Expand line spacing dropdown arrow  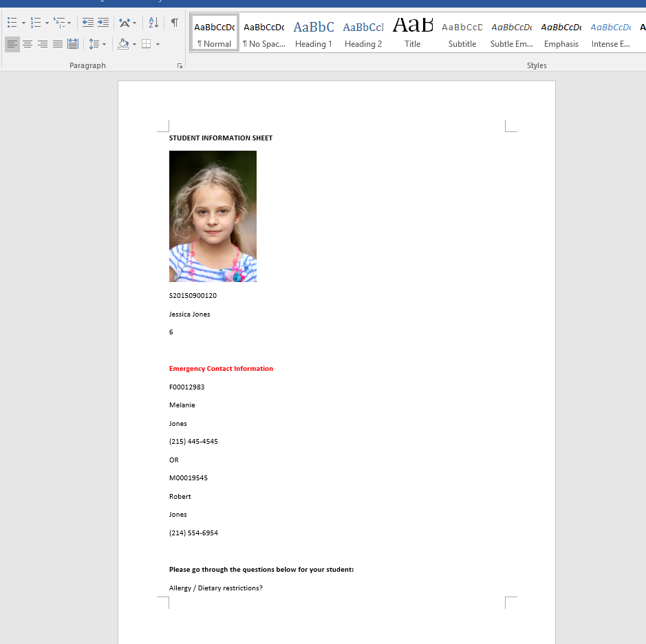(x=105, y=44)
